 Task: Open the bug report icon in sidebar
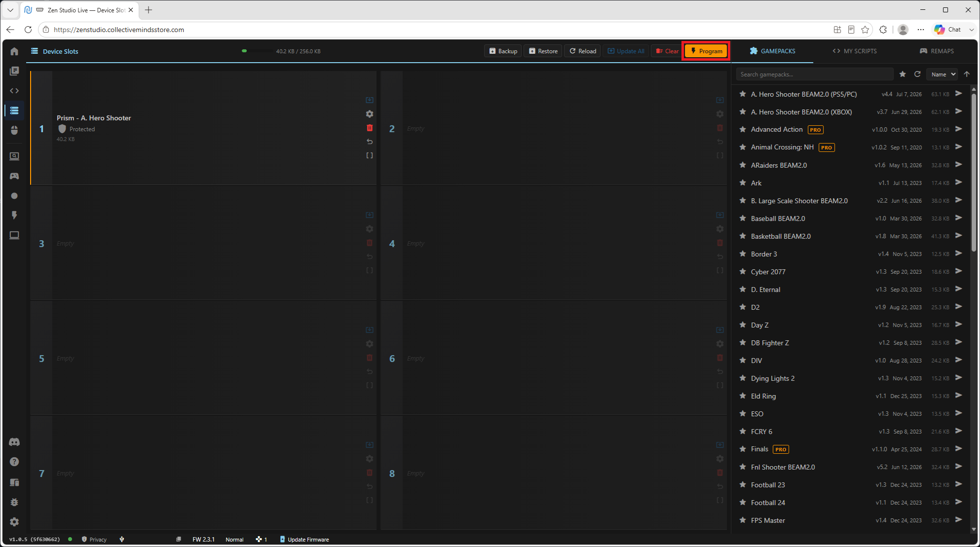[14, 502]
